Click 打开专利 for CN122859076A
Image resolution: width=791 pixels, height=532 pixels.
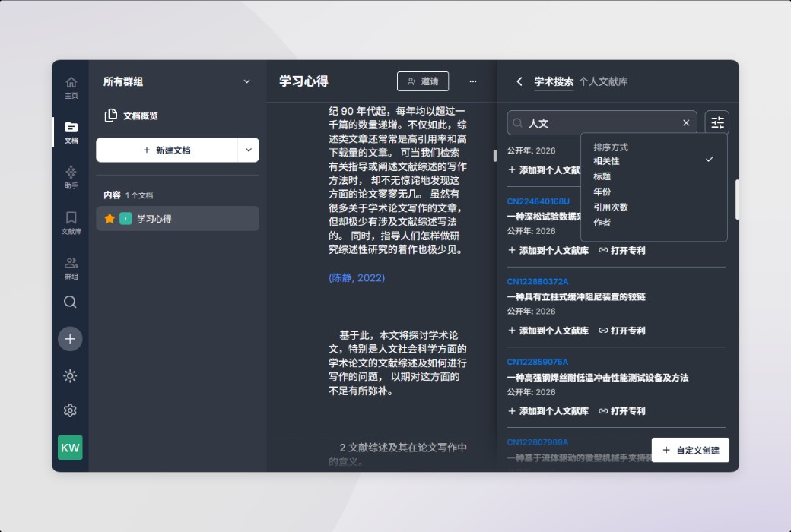click(622, 411)
